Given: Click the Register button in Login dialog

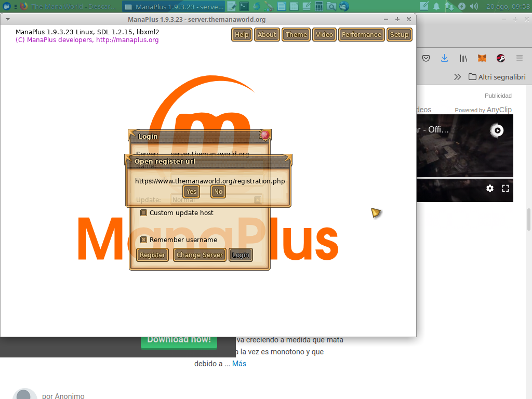Looking at the screenshot, I should tap(152, 255).
